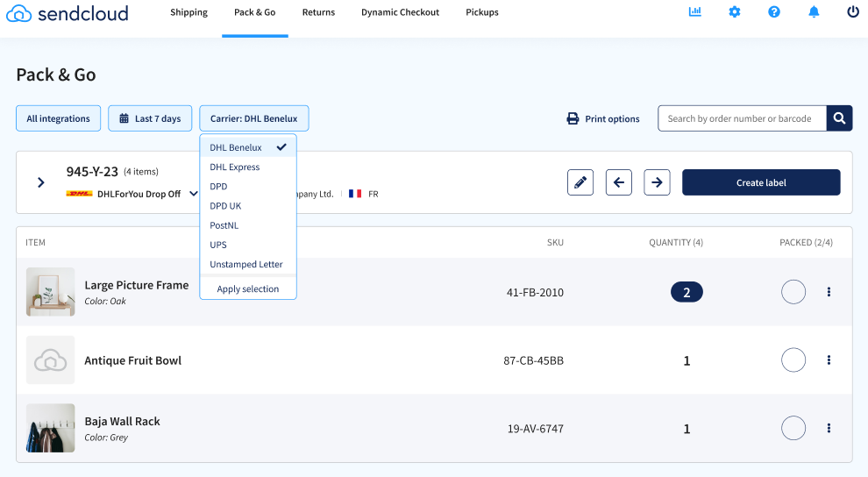Click the quantity 2 badge
Viewport: 868px width, 477px height.
[687, 292]
